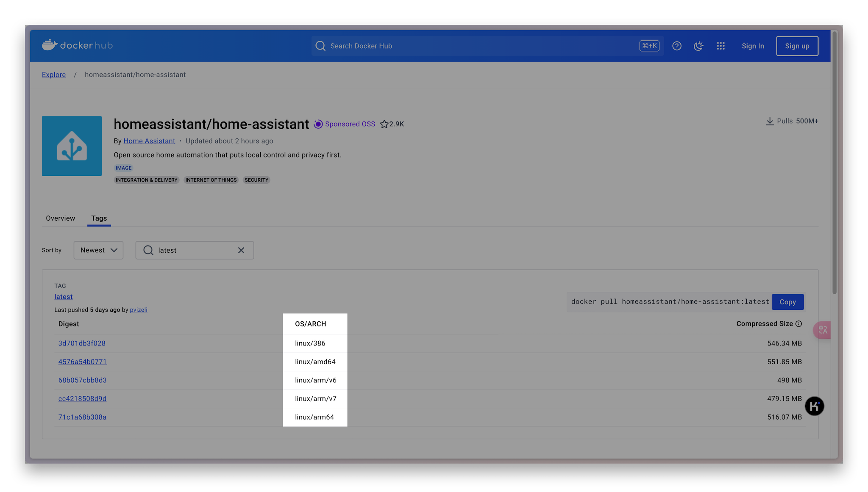Click the Sponsored OSS badge icon
868x492 pixels.
(318, 124)
